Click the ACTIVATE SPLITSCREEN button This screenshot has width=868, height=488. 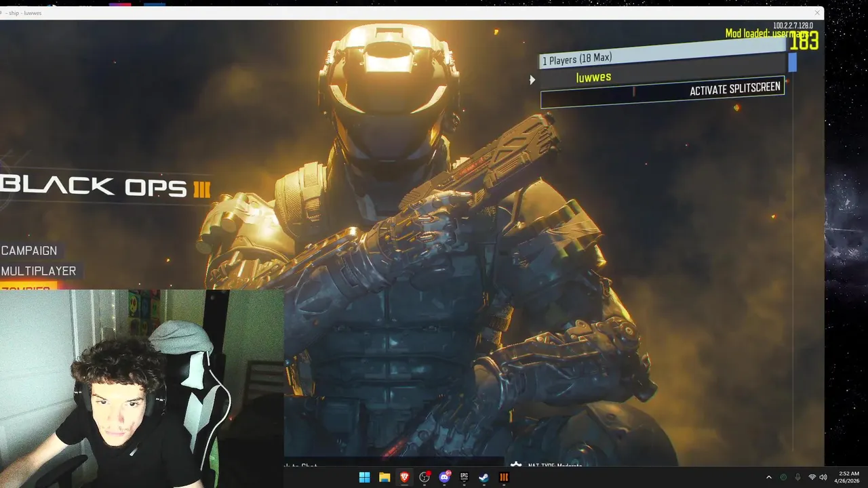663,94
